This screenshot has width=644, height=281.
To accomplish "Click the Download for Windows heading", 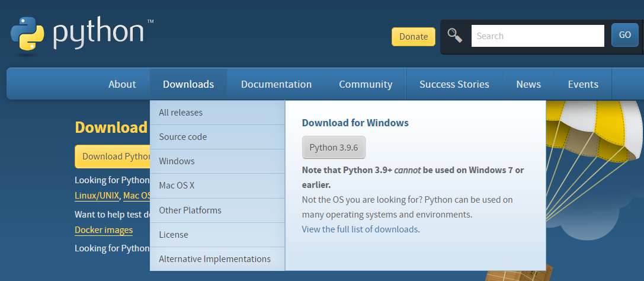I will tap(355, 123).
